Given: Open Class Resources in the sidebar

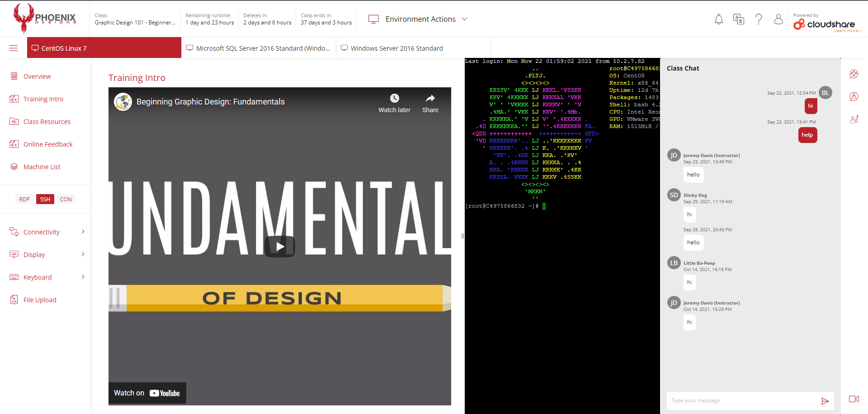Looking at the screenshot, I should pyautogui.click(x=47, y=122).
